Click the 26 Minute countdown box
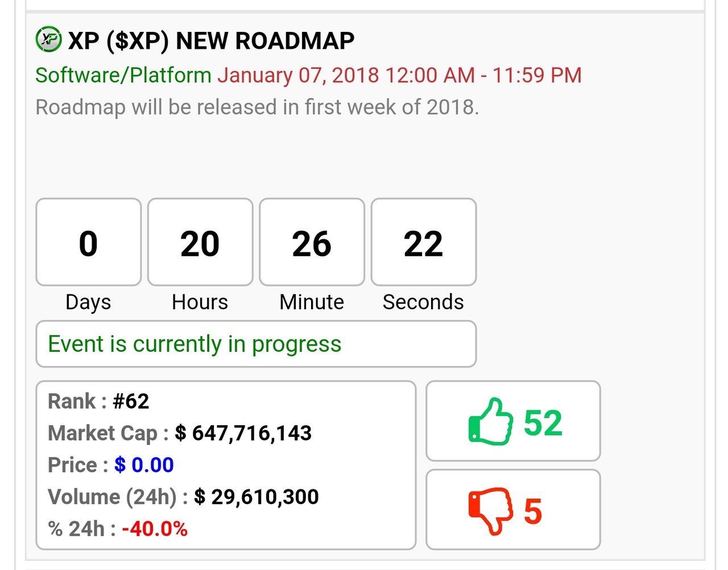728x570 pixels. (x=312, y=242)
